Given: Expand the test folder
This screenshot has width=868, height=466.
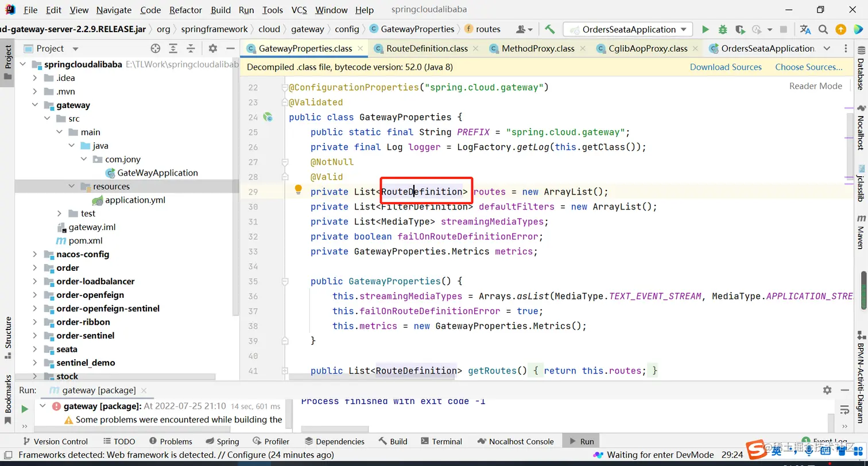Looking at the screenshot, I should [59, 213].
